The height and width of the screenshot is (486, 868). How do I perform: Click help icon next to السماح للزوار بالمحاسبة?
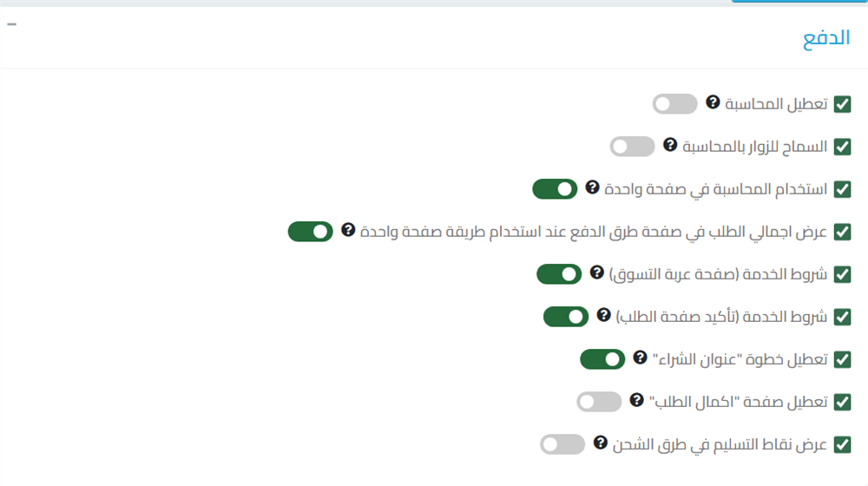670,145
